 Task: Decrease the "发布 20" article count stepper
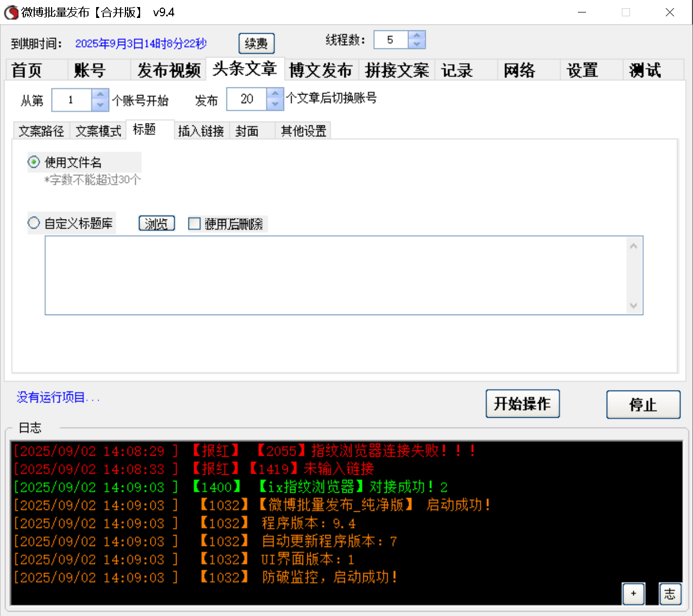tap(276, 104)
